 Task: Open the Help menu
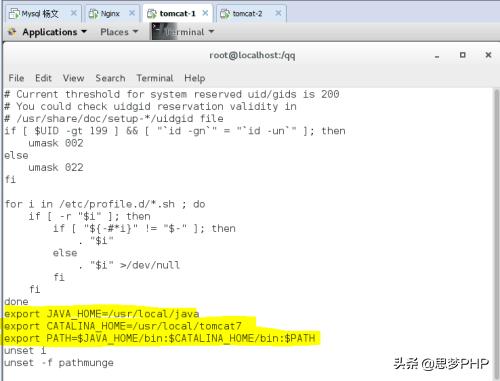point(195,78)
